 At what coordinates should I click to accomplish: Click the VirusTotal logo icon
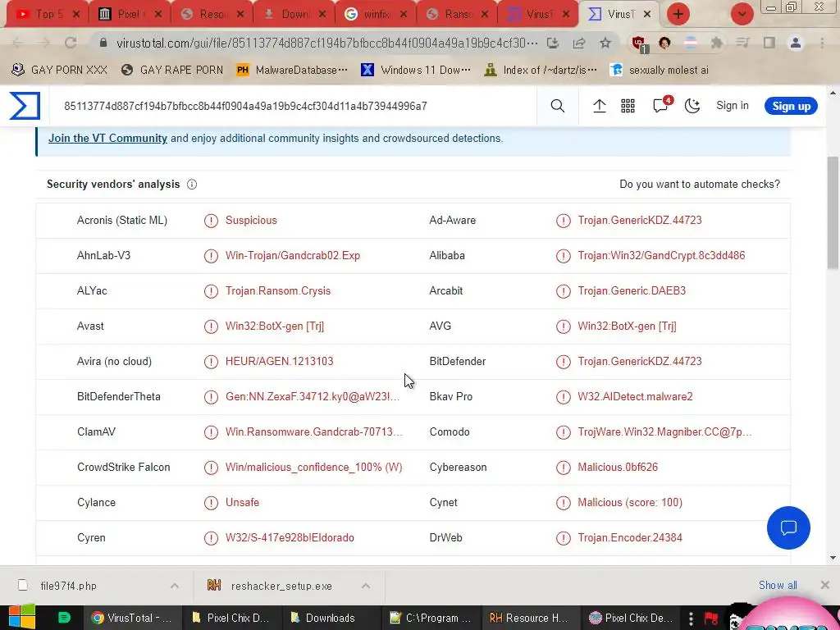click(25, 106)
